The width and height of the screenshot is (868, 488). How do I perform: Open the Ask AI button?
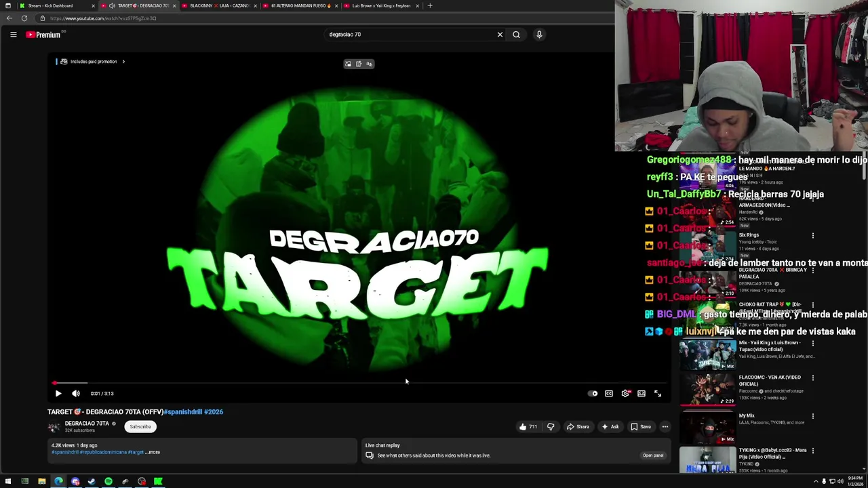pos(610,426)
